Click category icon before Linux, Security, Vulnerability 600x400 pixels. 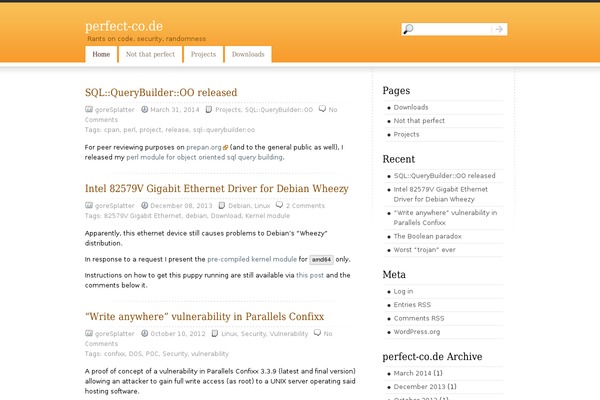pos(215,333)
